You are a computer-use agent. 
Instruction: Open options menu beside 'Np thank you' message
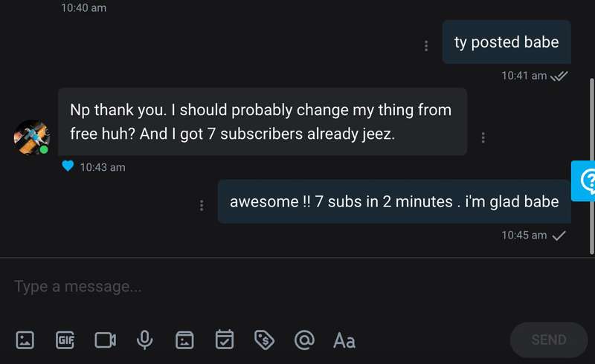tap(483, 137)
